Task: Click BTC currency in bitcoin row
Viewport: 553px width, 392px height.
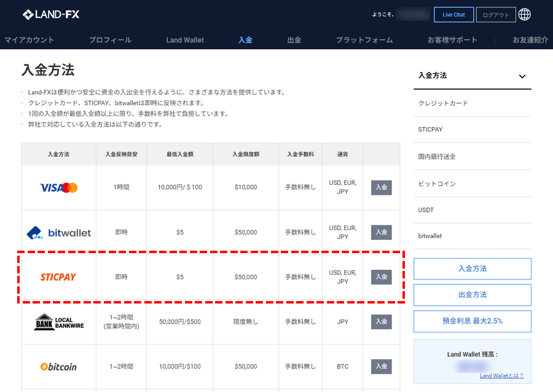Action: coord(342,367)
